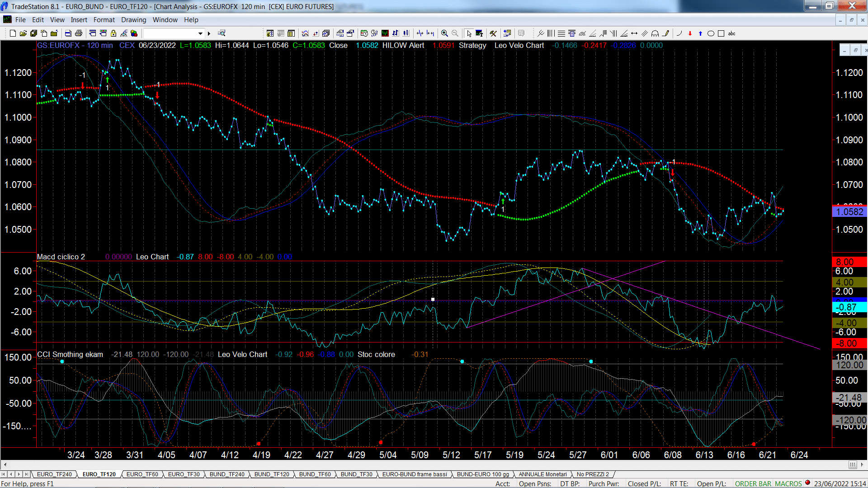Switch to BUND-EURO 100 gg tab

483,474
